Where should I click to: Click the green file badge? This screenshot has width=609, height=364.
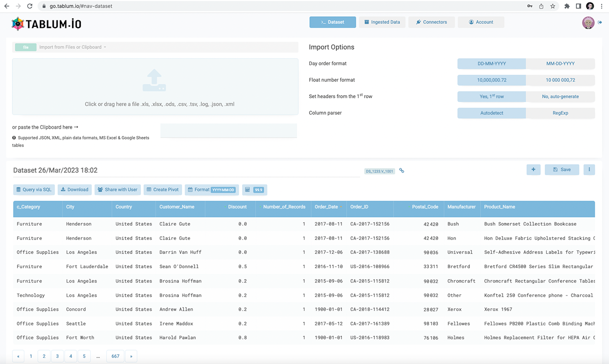[x=26, y=47]
